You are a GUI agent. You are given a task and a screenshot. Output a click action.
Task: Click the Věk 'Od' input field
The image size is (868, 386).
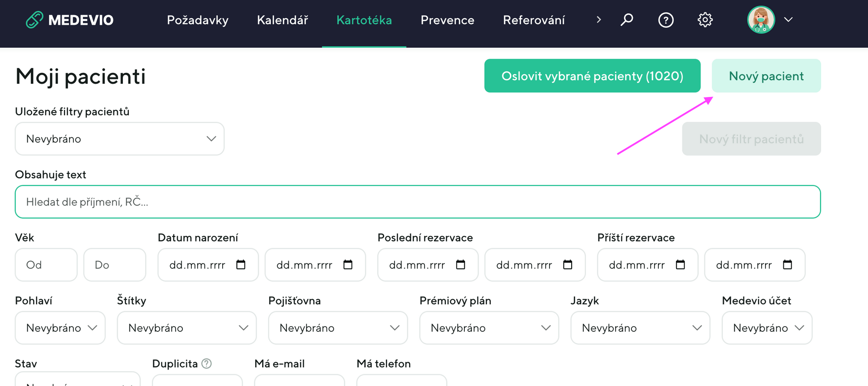point(46,264)
